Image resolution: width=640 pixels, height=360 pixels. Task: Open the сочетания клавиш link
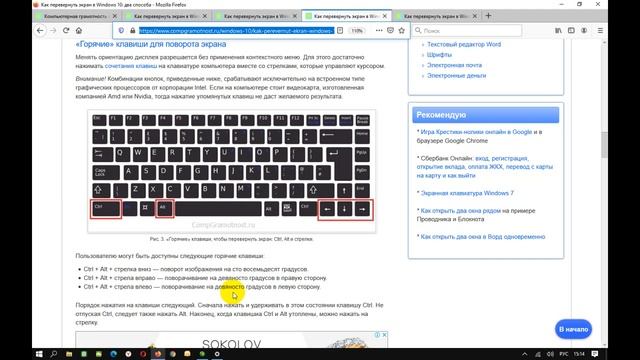click(131, 66)
